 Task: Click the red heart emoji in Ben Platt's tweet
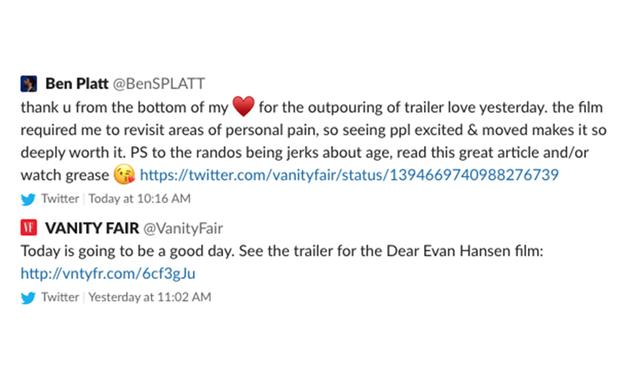[x=244, y=107]
